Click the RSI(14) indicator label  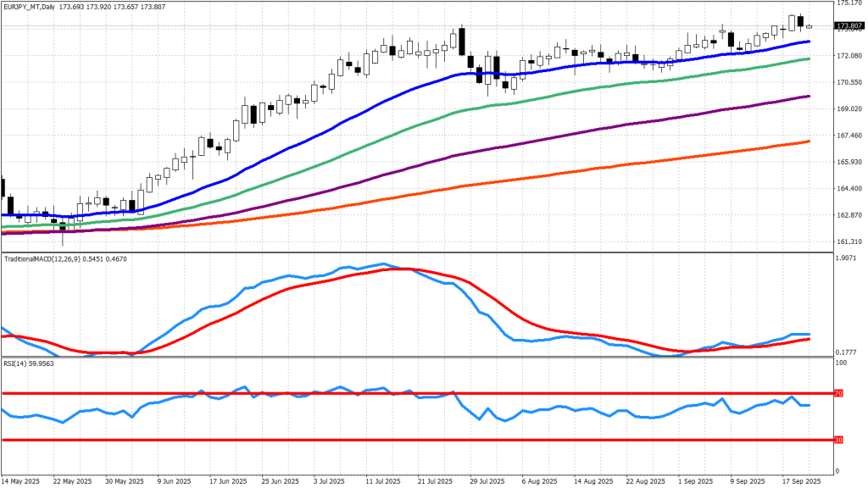click(15, 363)
